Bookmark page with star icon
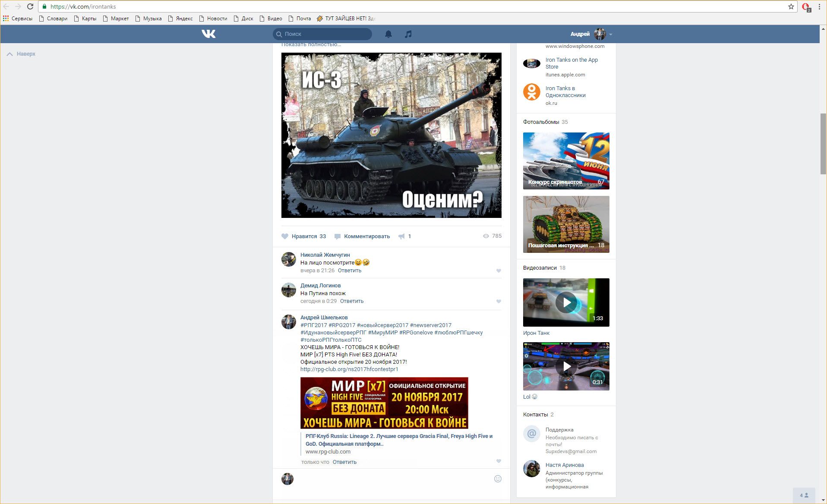 click(791, 6)
